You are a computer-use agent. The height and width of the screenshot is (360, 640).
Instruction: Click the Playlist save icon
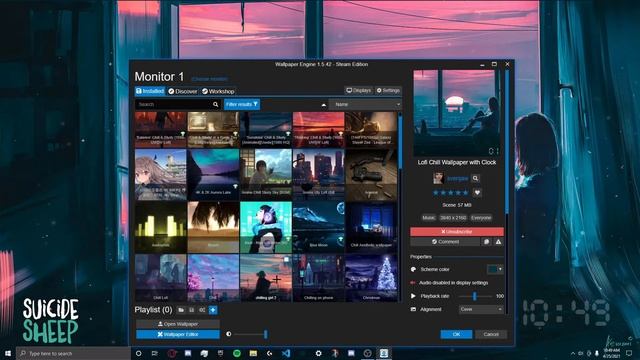(191, 310)
